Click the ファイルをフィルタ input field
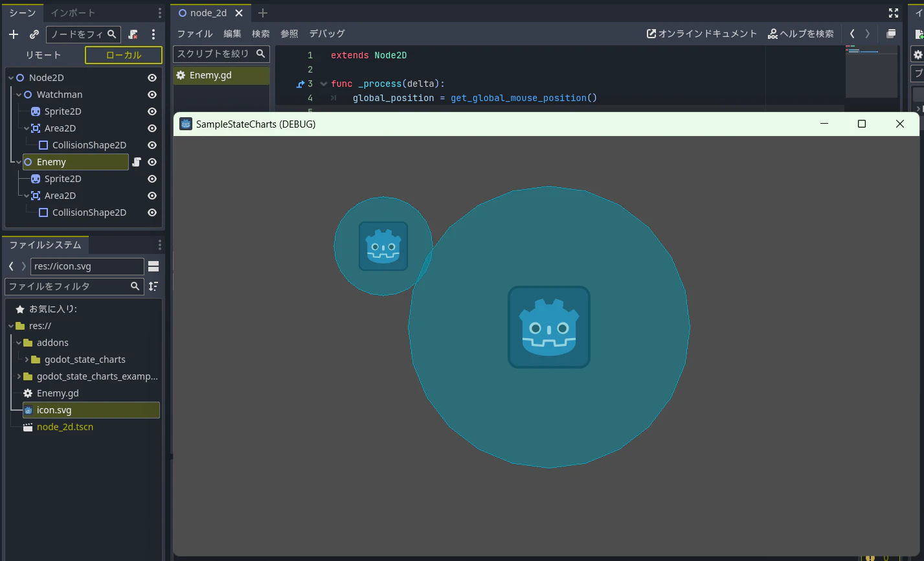 point(73,286)
